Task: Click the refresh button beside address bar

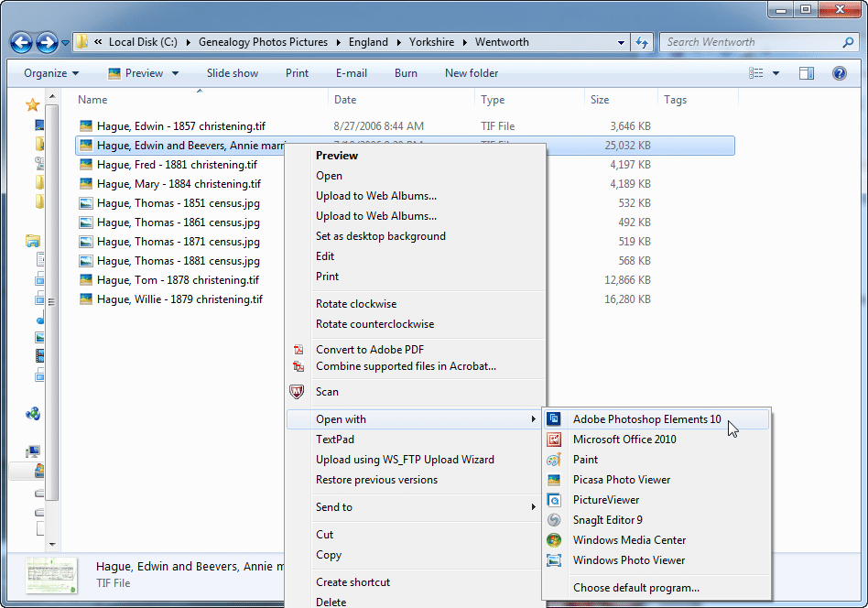Action: 642,42
